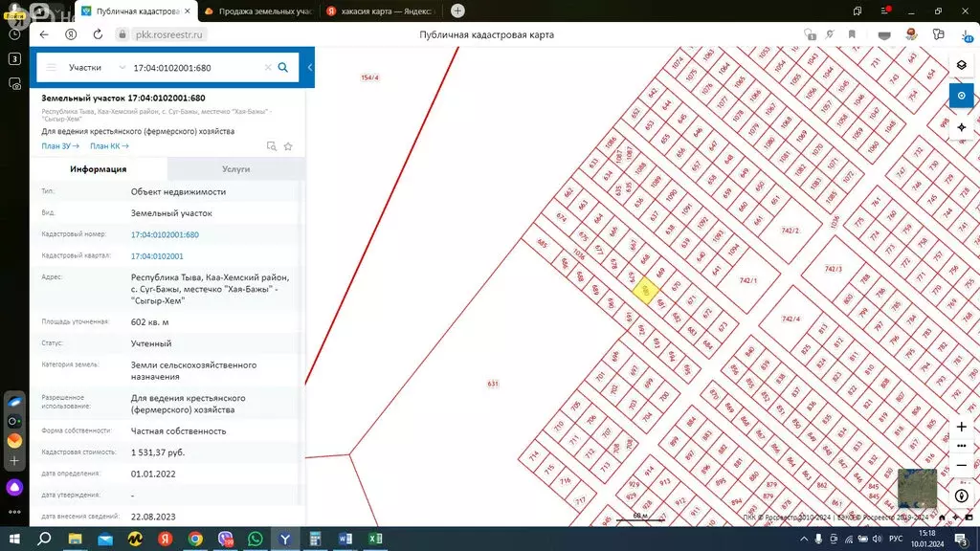Switch to the Информация tab
The height and width of the screenshot is (551, 980).
coord(99,169)
